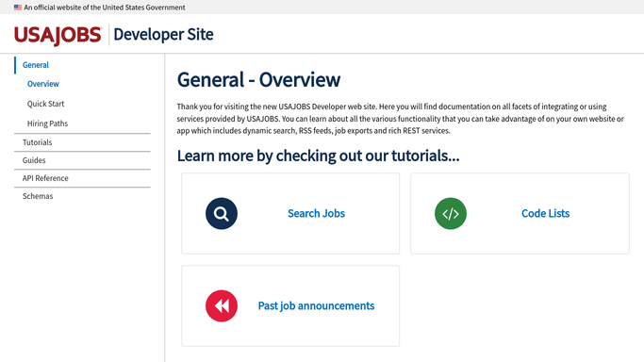Click the General - Overview heading
The height and width of the screenshot is (362, 644).
pyautogui.click(x=258, y=79)
